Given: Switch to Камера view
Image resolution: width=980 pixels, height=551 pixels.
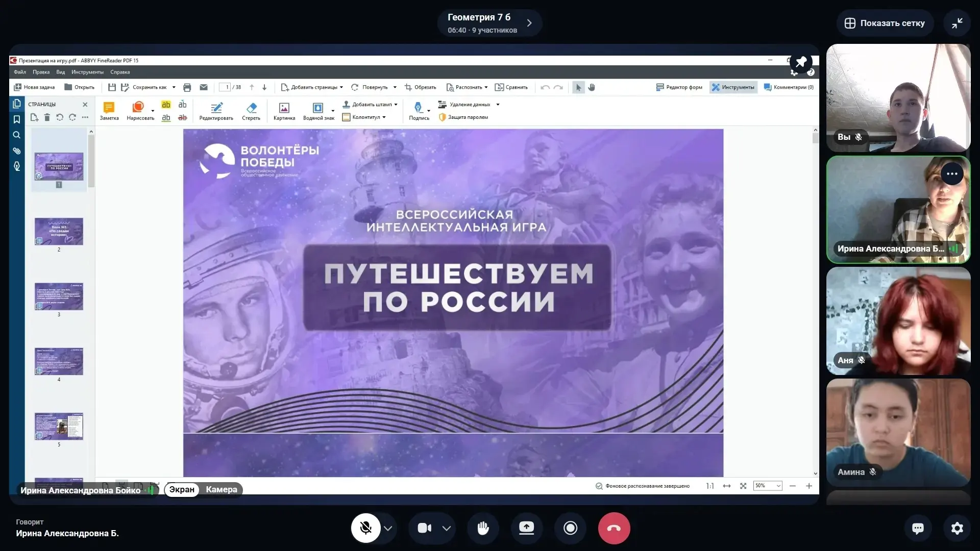Looking at the screenshot, I should click(222, 489).
